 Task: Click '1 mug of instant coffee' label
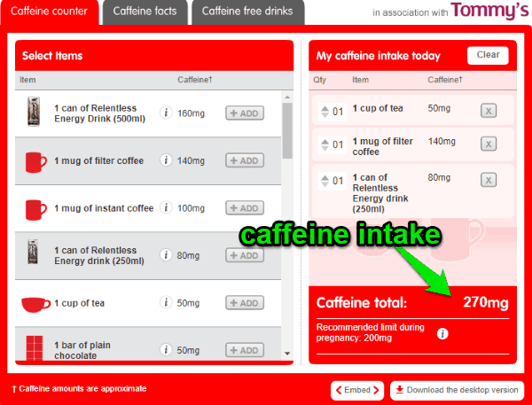(x=104, y=208)
